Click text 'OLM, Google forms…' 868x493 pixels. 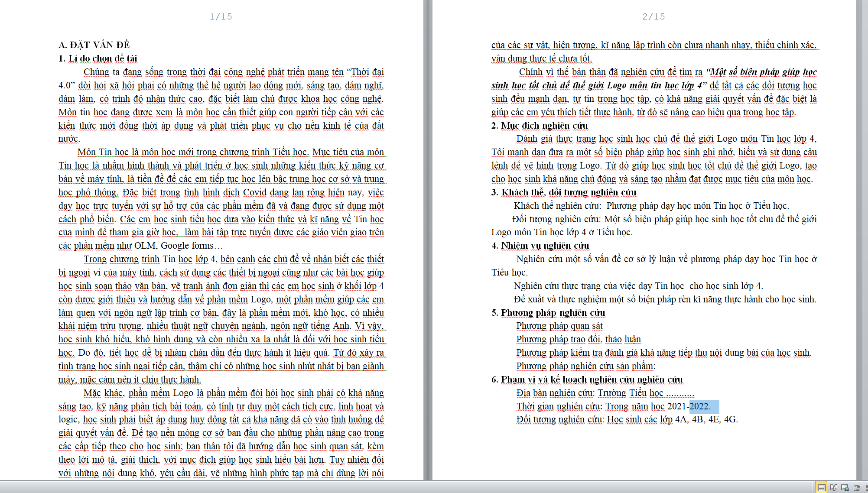178,246
